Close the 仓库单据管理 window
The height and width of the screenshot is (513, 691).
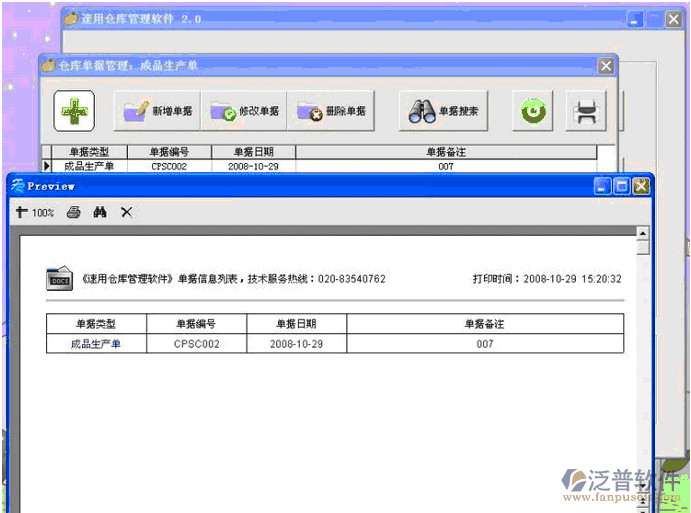tap(606, 66)
